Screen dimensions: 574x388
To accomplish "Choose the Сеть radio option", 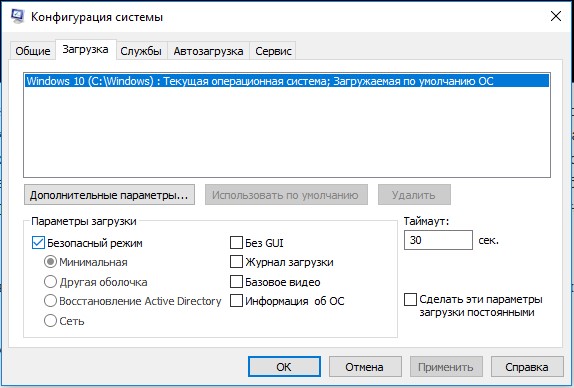I will click(50, 321).
